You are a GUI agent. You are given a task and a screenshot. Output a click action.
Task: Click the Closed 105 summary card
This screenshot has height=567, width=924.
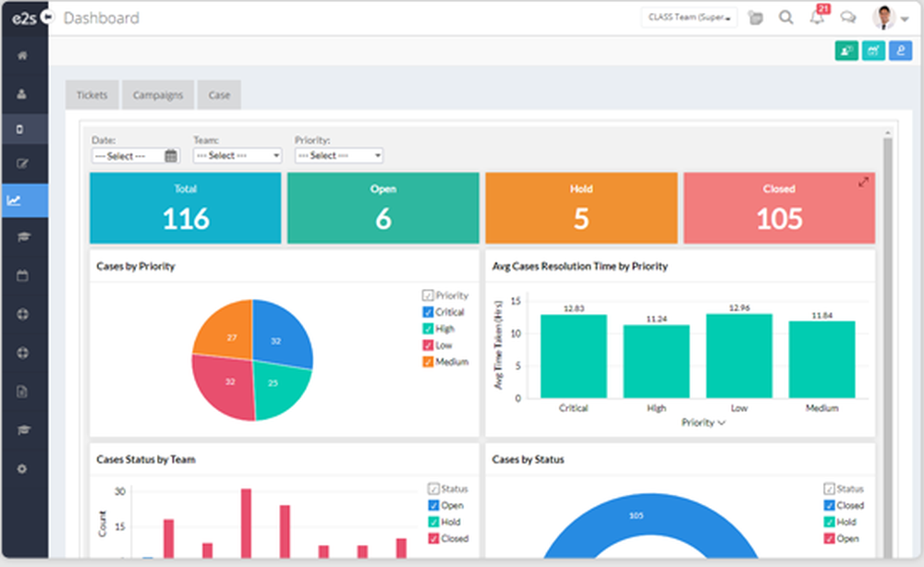[x=779, y=208]
